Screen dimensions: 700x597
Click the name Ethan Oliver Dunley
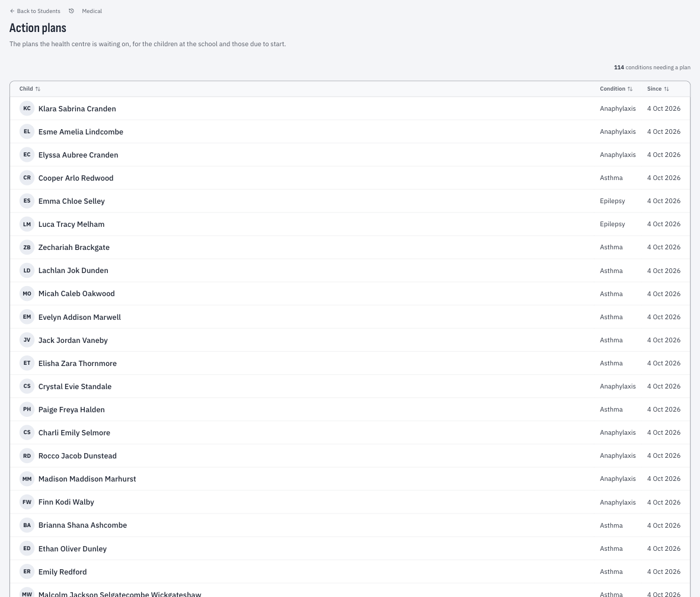click(72, 549)
